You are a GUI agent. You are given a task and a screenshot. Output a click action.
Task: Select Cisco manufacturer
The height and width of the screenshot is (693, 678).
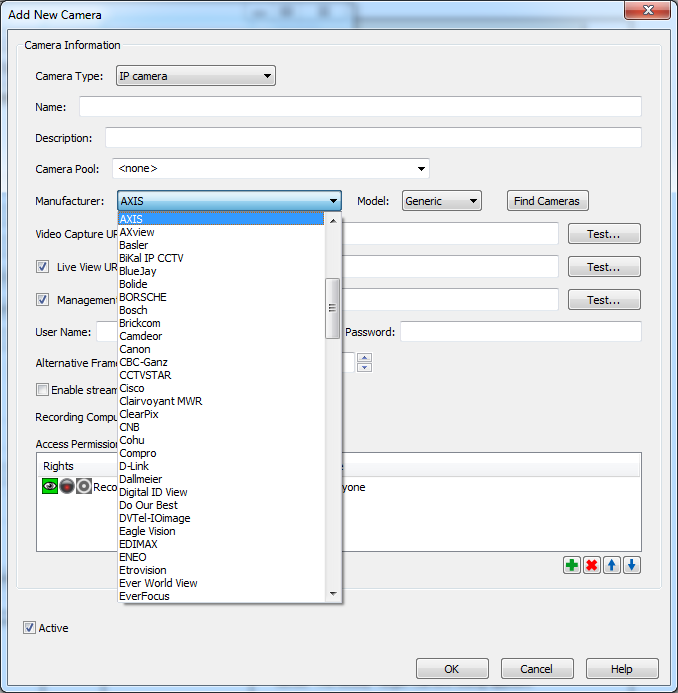tap(221, 388)
